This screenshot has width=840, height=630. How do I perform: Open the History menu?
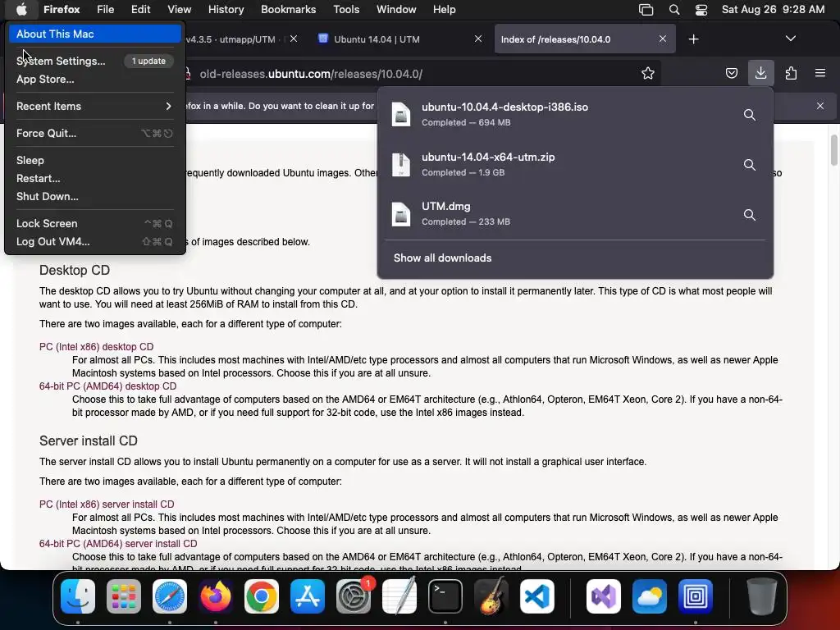(226, 10)
